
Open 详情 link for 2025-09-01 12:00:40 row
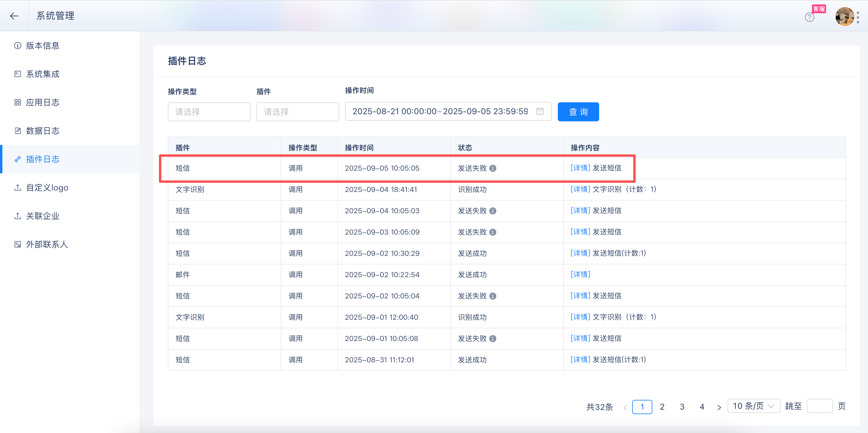[580, 317]
